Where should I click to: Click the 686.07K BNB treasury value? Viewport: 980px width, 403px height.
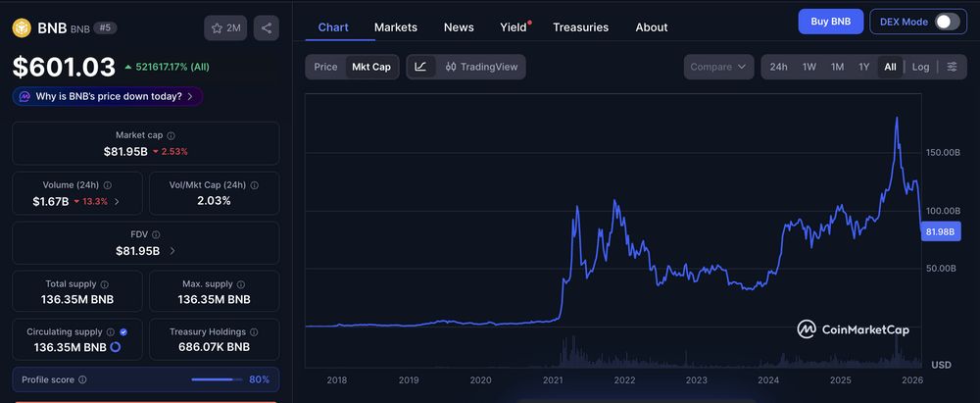pos(214,347)
